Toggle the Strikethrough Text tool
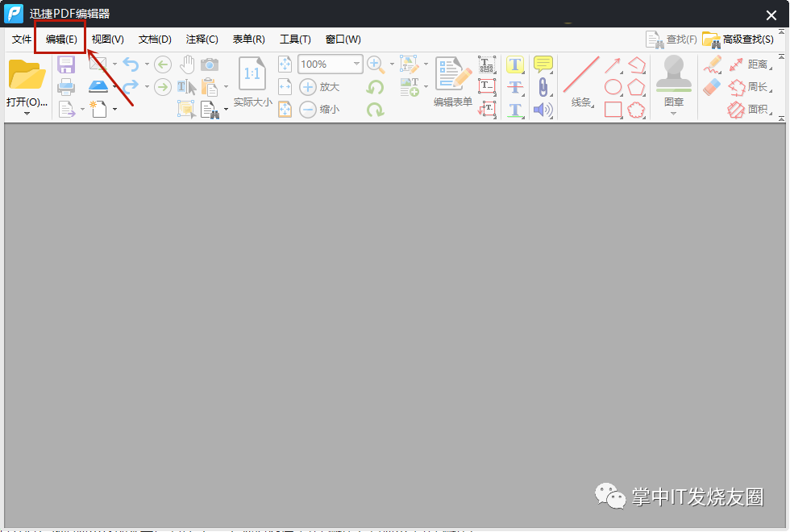 [515, 87]
